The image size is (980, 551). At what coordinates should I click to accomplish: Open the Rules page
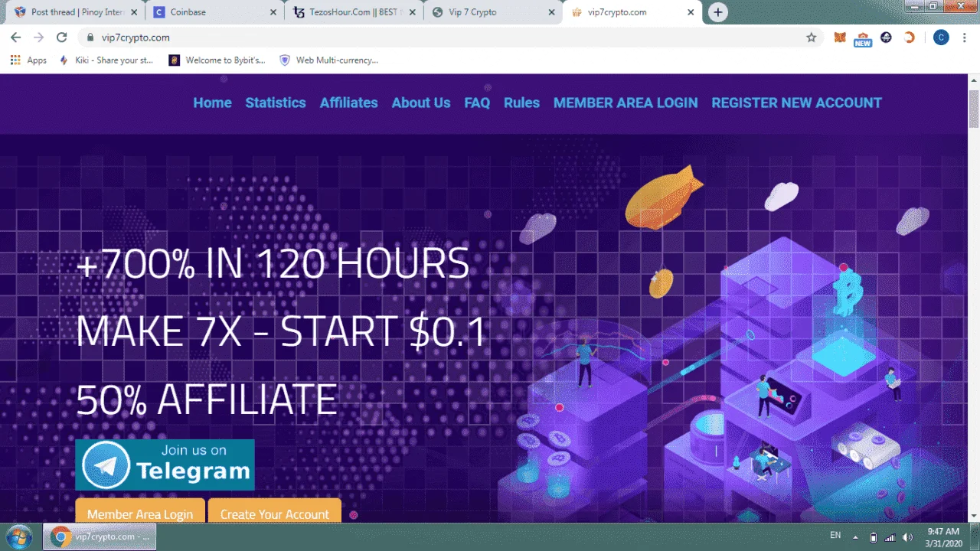(521, 103)
